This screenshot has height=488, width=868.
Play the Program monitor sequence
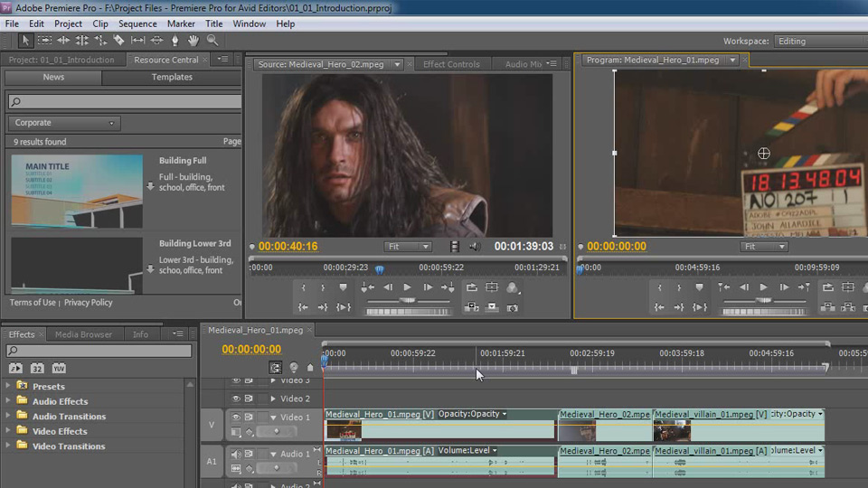coord(764,287)
